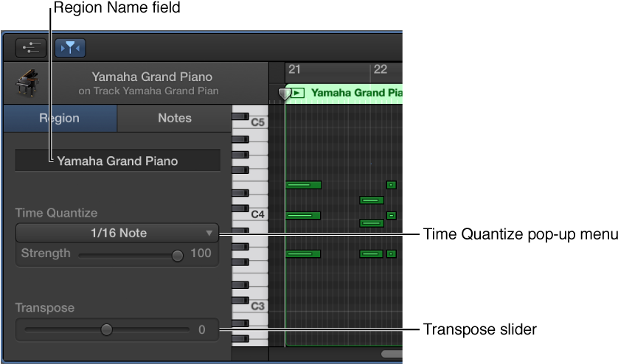The height and width of the screenshot is (364, 618).
Task: Click the playhead marker in ruler
Action: 283,94
